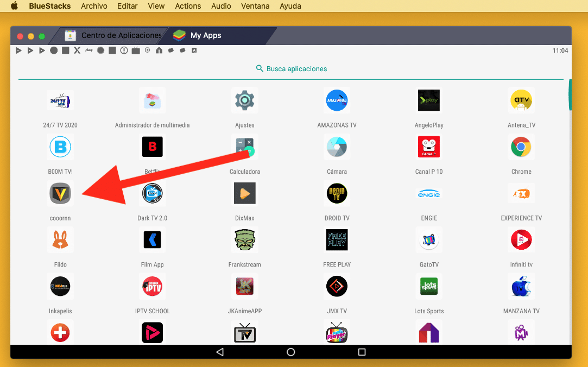Tap the Android back button
This screenshot has width=588, height=367.
click(219, 351)
